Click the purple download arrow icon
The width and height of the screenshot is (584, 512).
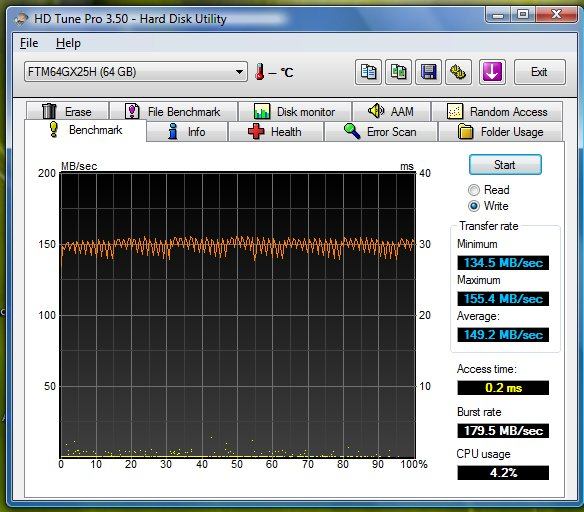pyautogui.click(x=492, y=72)
